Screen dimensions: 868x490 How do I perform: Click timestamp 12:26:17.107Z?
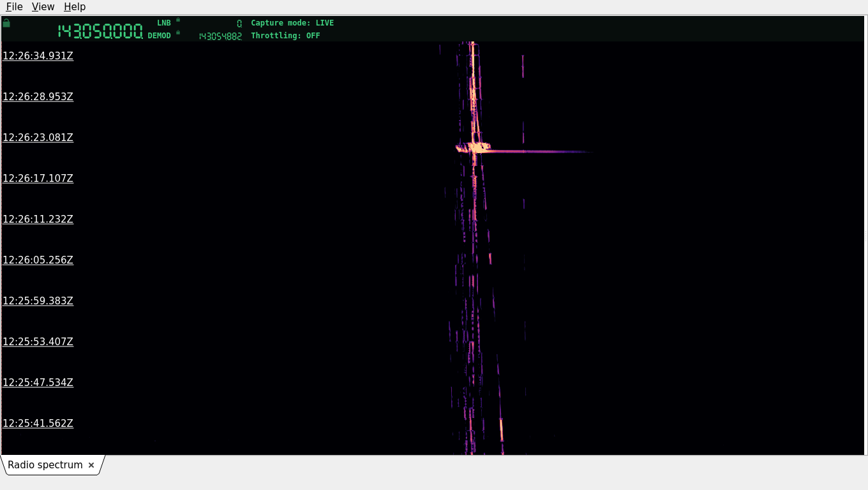(x=38, y=179)
